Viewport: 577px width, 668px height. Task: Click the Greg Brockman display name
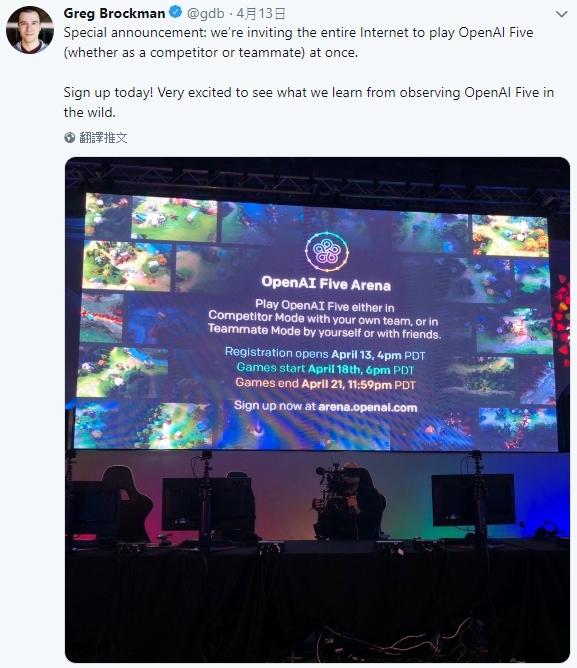(x=114, y=13)
